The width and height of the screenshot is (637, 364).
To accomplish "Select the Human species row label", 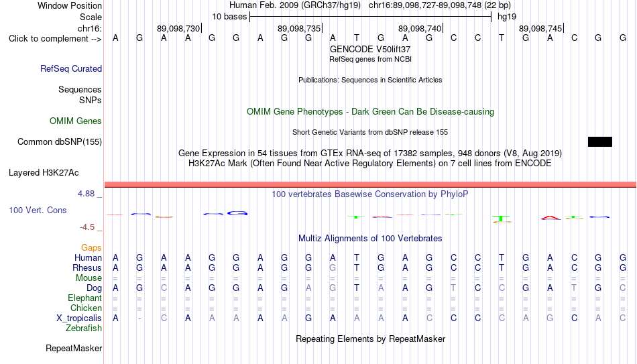I will [88, 258].
